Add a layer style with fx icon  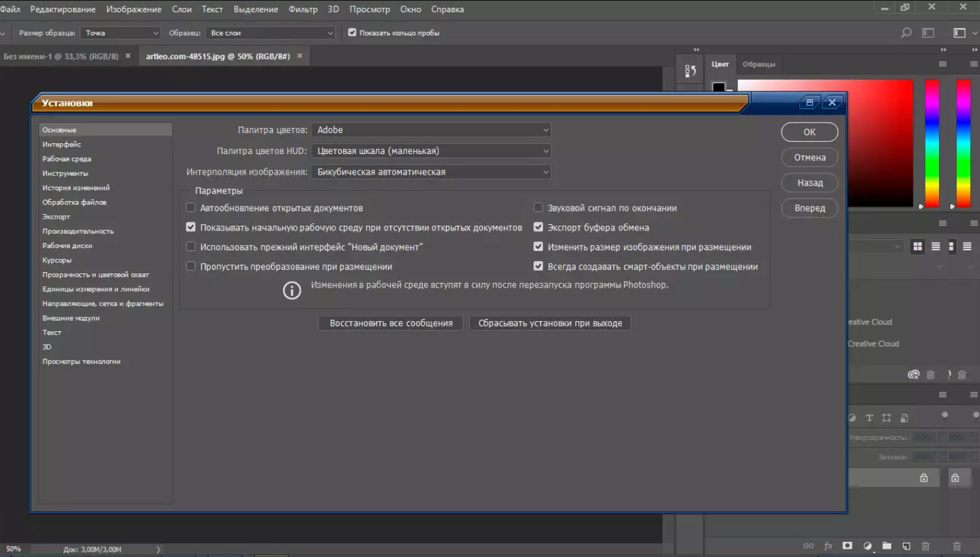(x=829, y=546)
